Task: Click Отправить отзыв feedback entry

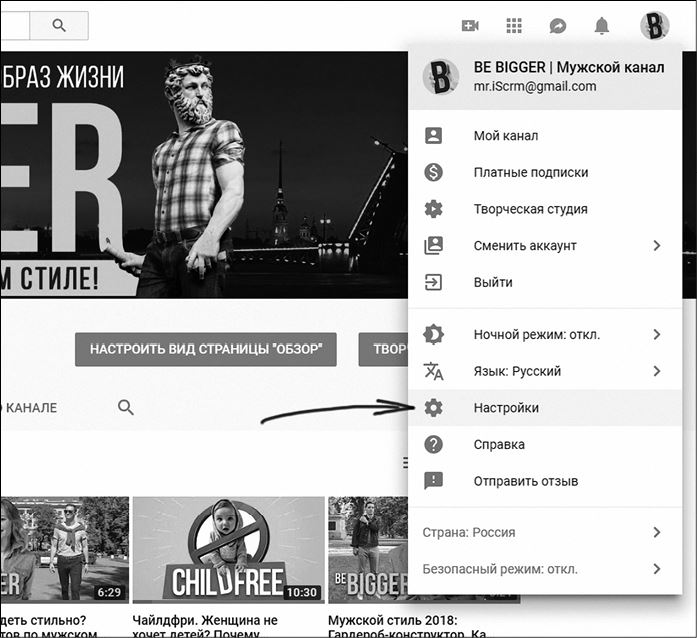Action: click(525, 481)
